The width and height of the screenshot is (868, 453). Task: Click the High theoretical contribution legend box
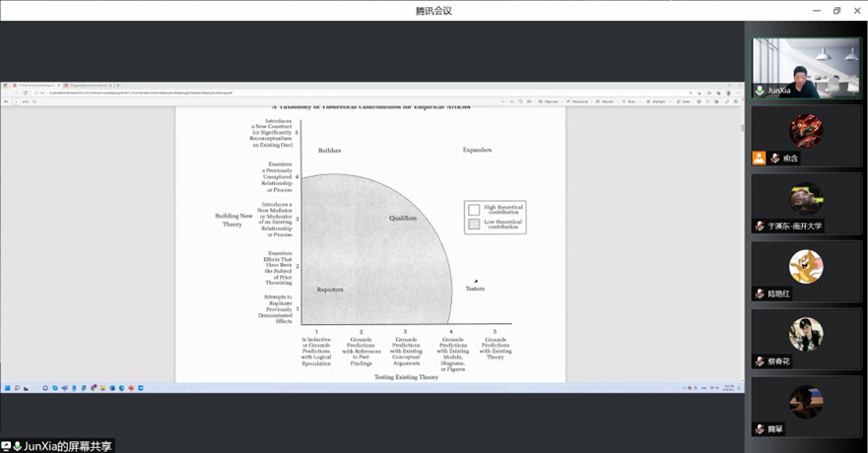click(474, 210)
